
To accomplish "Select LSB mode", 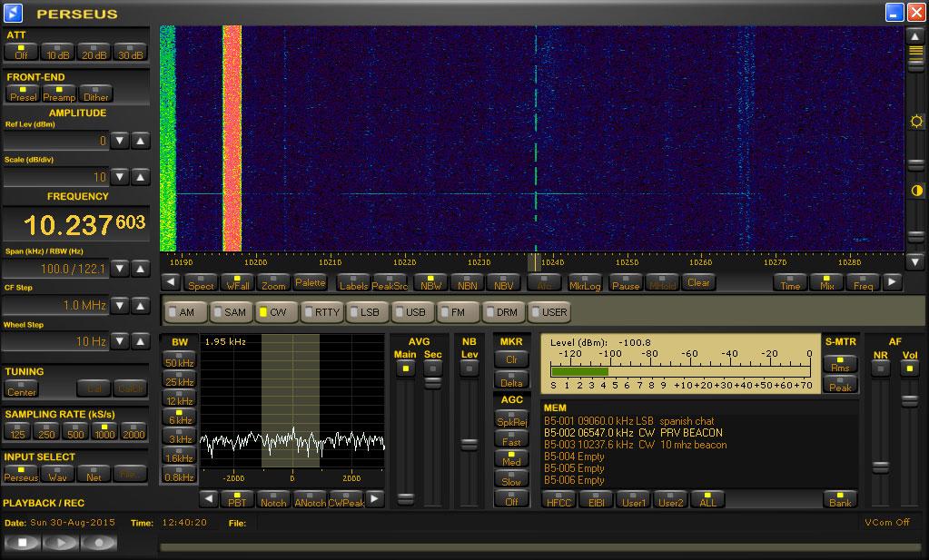I will 369,312.
